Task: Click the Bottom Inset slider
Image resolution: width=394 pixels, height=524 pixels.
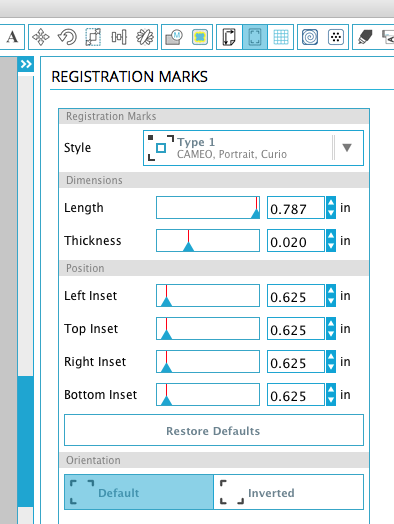Action: [208, 394]
